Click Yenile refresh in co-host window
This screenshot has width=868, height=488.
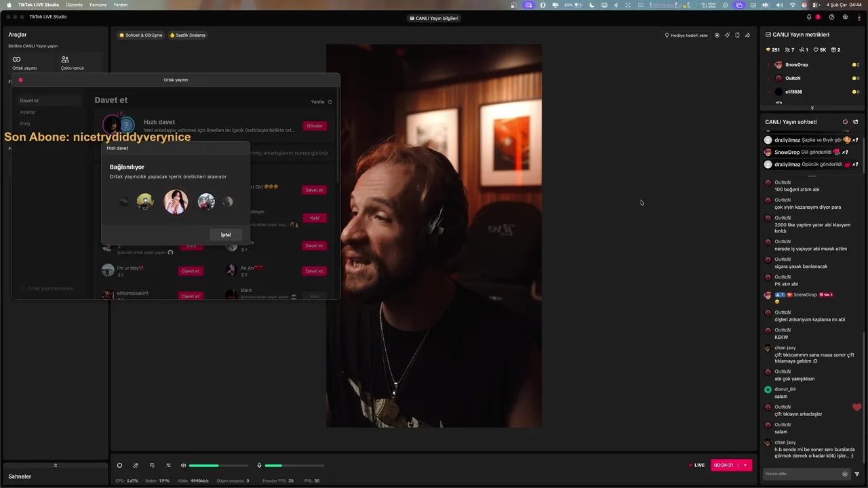click(x=321, y=102)
